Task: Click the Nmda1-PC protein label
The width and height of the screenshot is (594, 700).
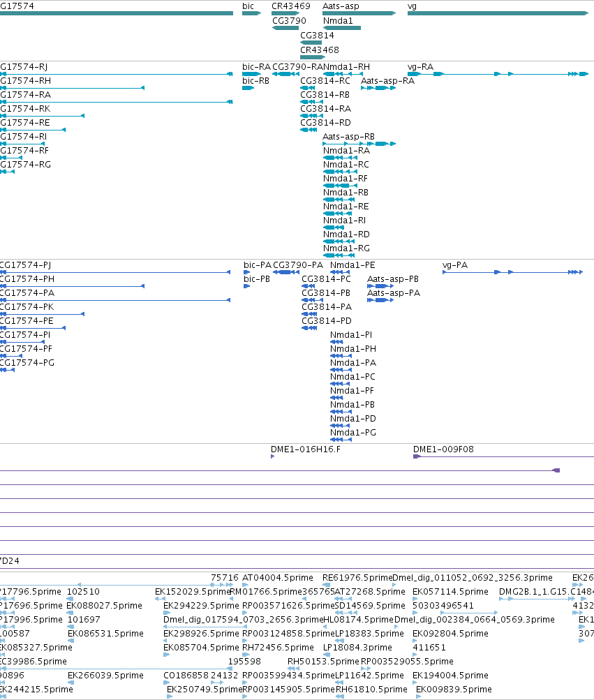Action: 352,377
